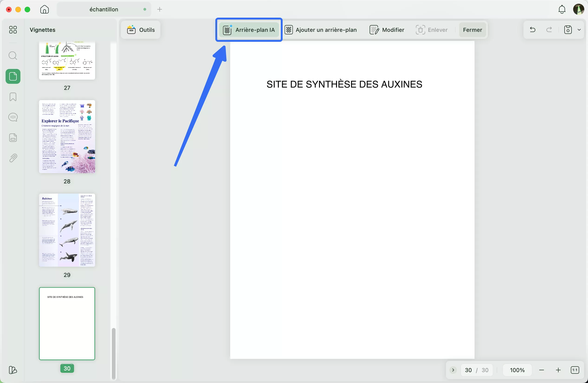This screenshot has width=588, height=383.
Task: Open the search panel in the sidebar
Action: coord(13,56)
